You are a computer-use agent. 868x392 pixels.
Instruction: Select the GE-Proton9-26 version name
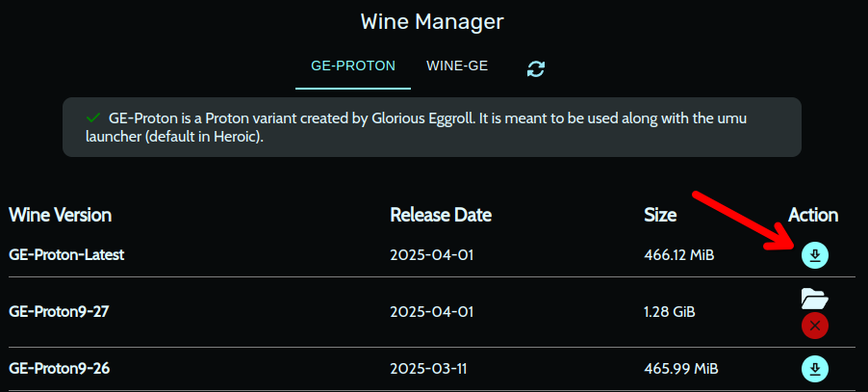pos(63,368)
